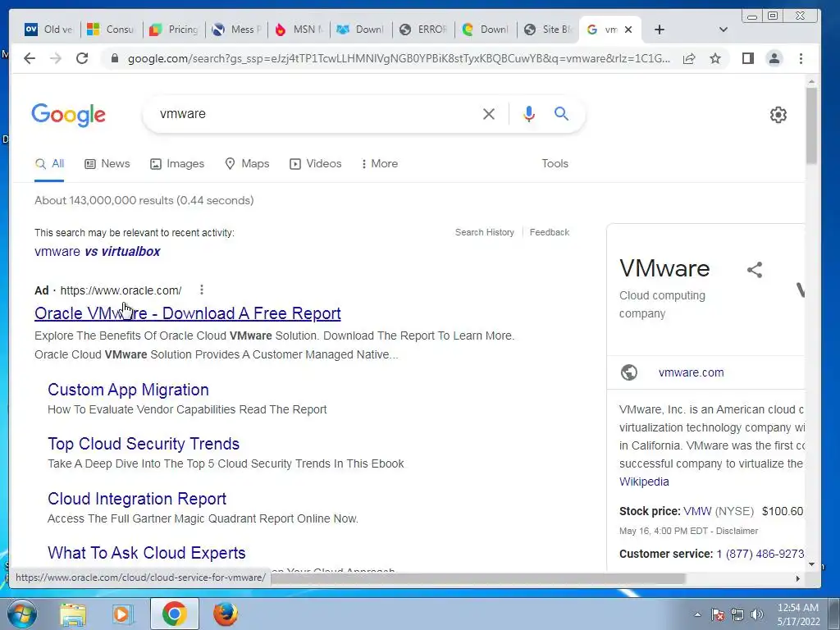Screen dimensions: 840x630
Task: Click the globe icon next to vmware.com
Action: pyautogui.click(x=629, y=372)
